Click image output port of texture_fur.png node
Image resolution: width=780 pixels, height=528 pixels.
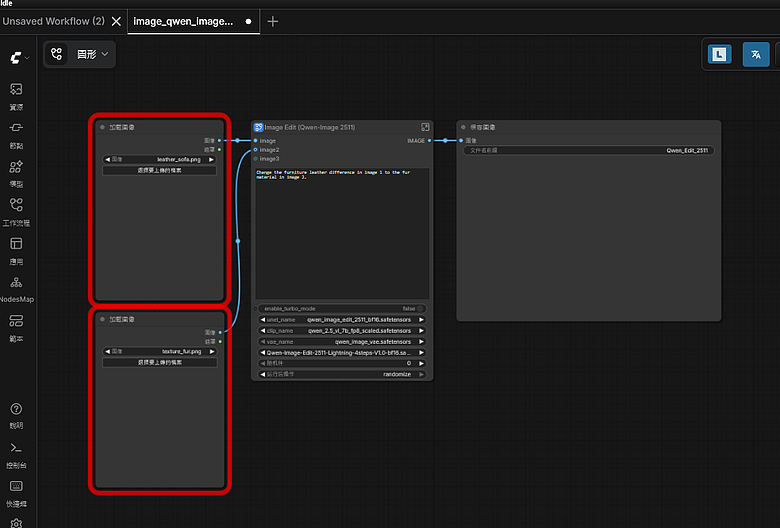pos(220,332)
